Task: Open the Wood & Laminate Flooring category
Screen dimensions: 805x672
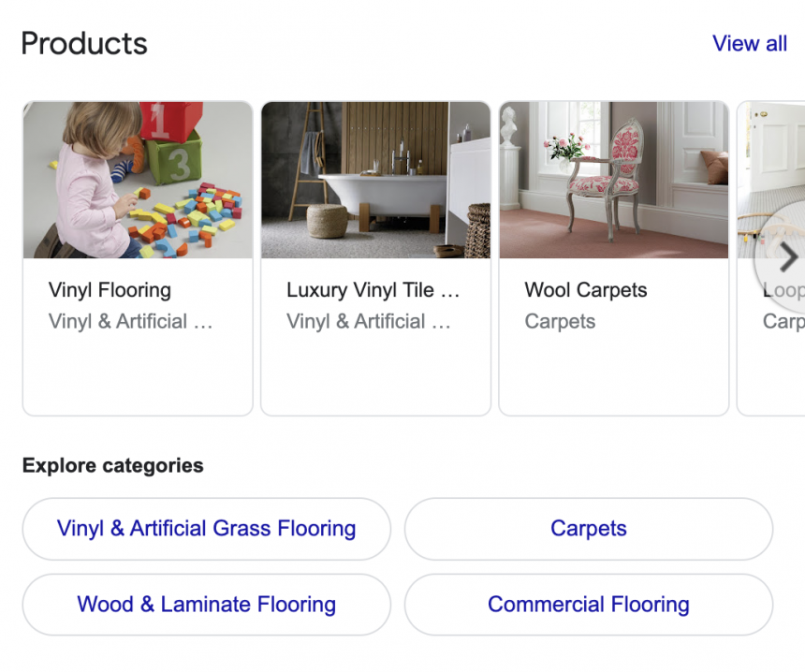Action: (x=206, y=605)
